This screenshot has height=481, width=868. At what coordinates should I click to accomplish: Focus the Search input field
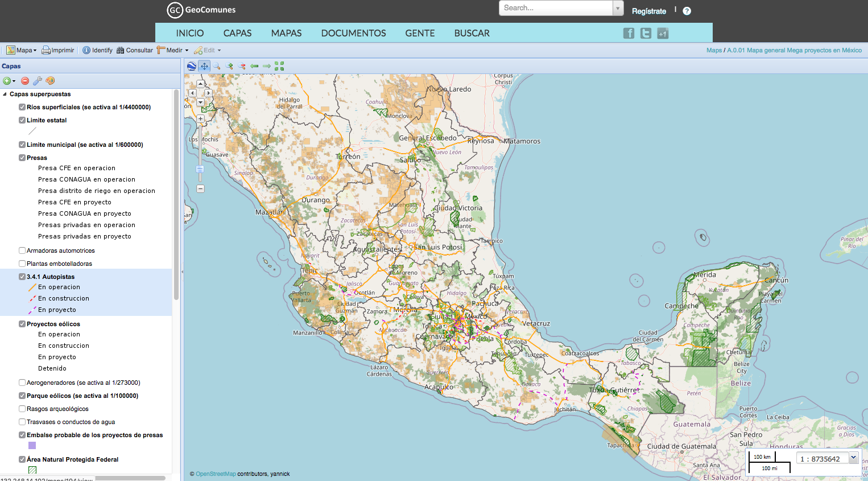(556, 8)
